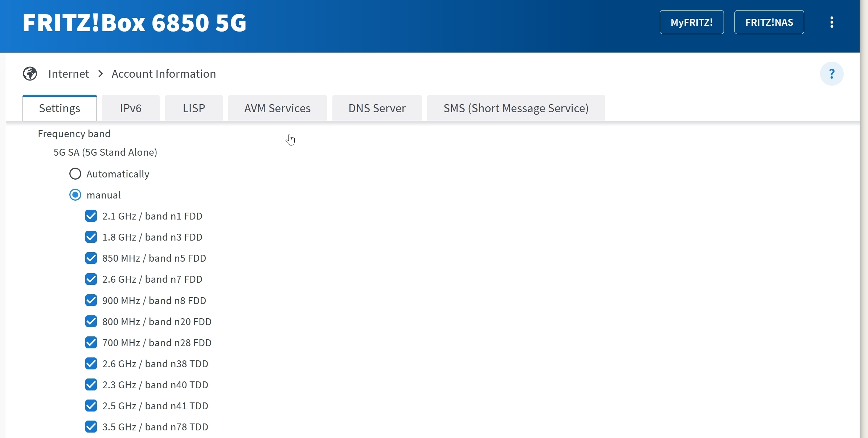
Task: Click the 5G SA (5G Stand Alone) label
Action: point(105,152)
